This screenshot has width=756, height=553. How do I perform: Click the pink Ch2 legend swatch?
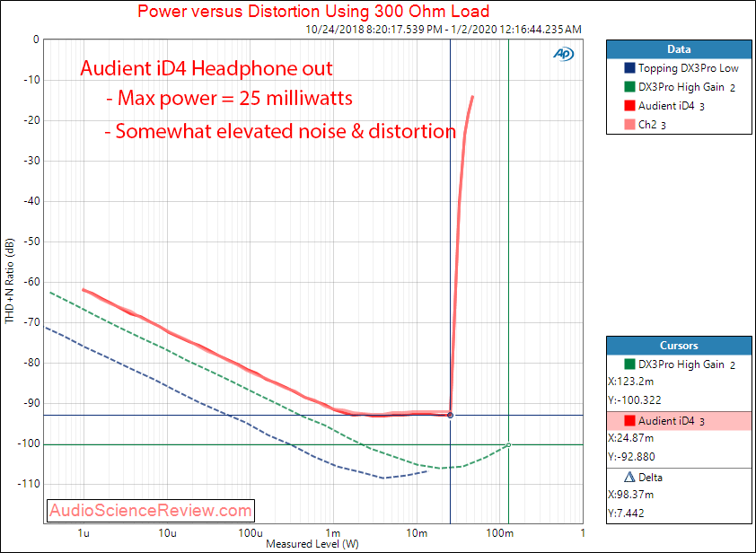point(629,125)
